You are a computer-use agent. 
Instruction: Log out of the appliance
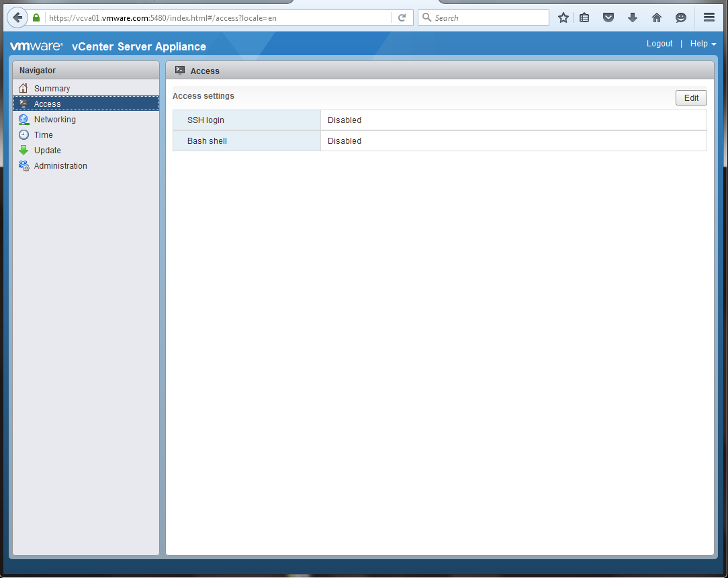coord(659,43)
